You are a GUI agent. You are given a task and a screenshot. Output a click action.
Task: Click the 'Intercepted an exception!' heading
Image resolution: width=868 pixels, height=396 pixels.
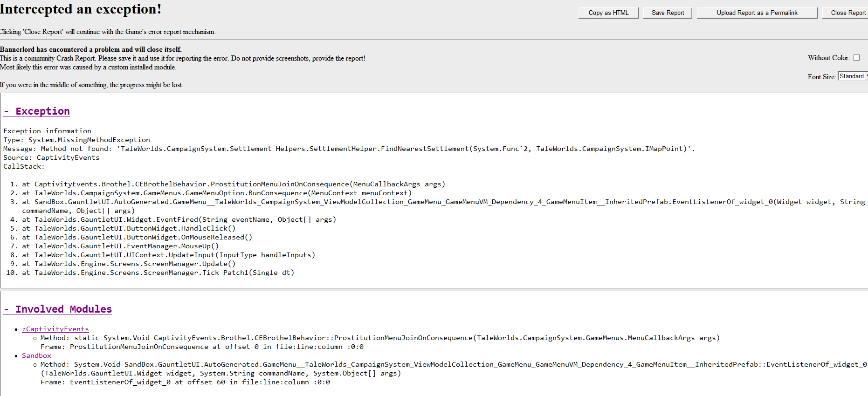(81, 9)
